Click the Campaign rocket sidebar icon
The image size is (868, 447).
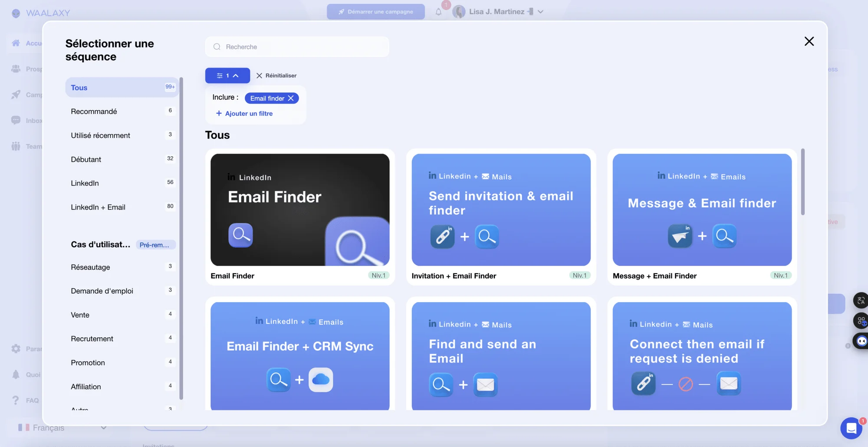tap(16, 94)
